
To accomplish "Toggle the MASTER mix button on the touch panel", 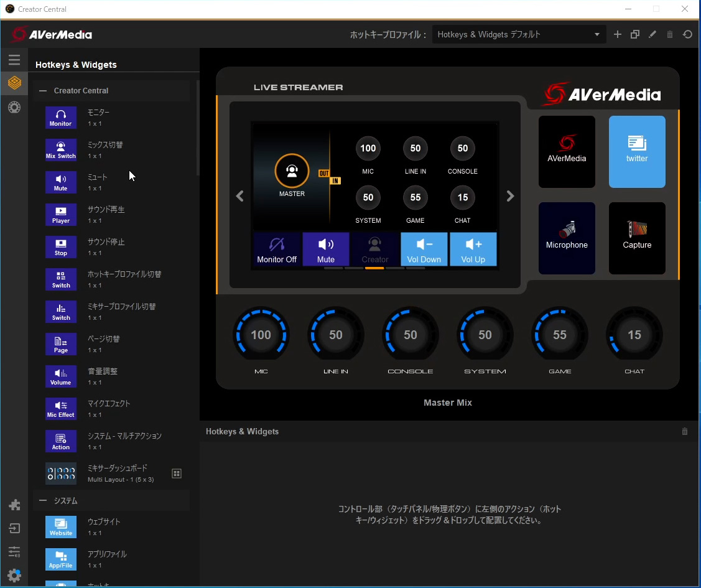I will point(292,171).
